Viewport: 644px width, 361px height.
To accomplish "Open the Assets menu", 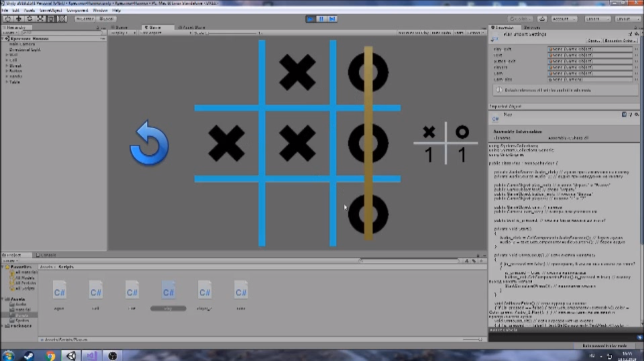I will [29, 10].
